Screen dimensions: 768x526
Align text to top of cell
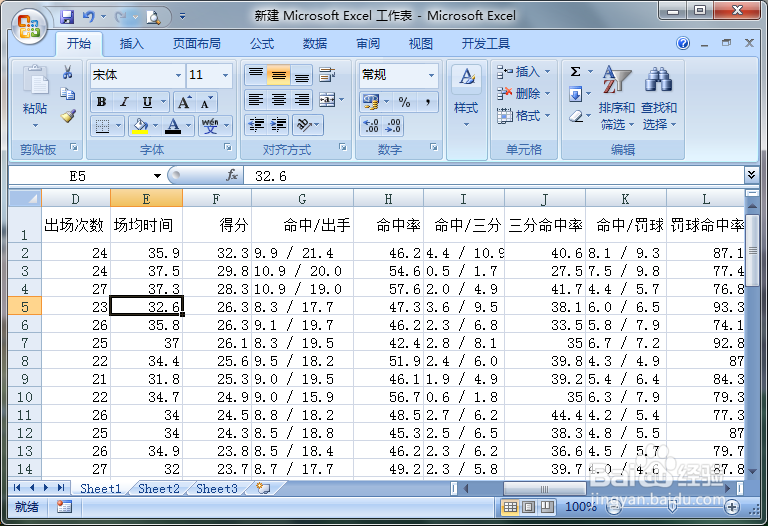coord(256,75)
